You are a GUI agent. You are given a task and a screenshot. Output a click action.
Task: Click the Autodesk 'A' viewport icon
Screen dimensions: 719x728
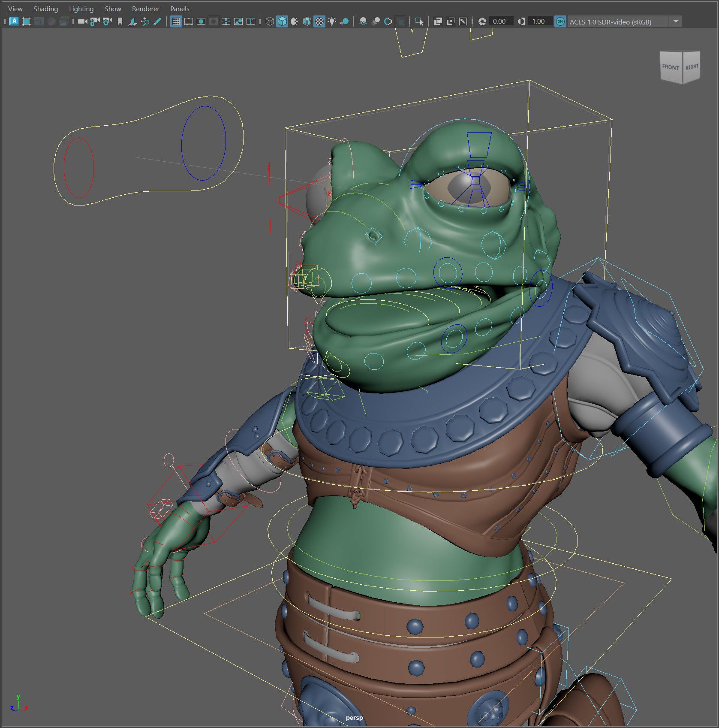tap(14, 21)
